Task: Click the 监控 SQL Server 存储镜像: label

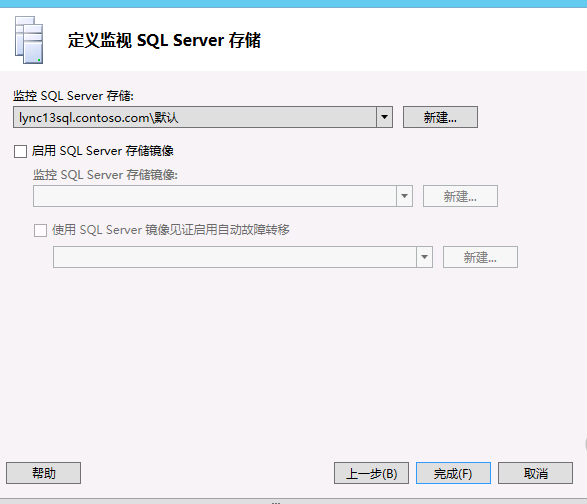Action: (x=105, y=175)
